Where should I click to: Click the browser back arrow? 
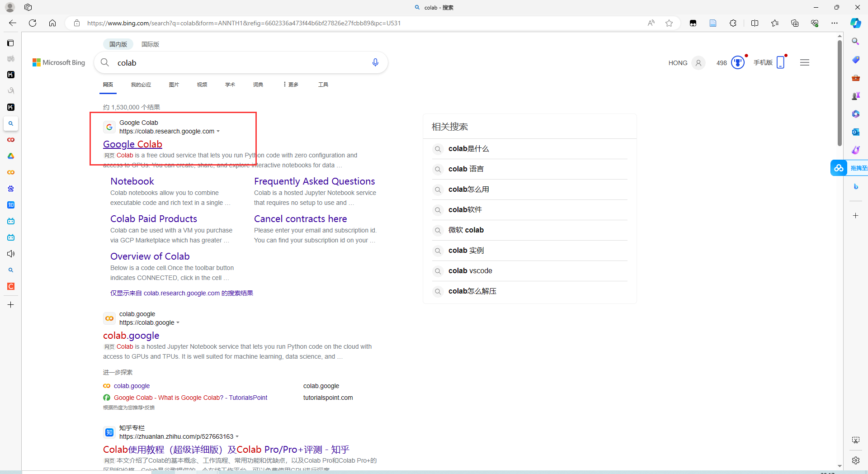13,23
